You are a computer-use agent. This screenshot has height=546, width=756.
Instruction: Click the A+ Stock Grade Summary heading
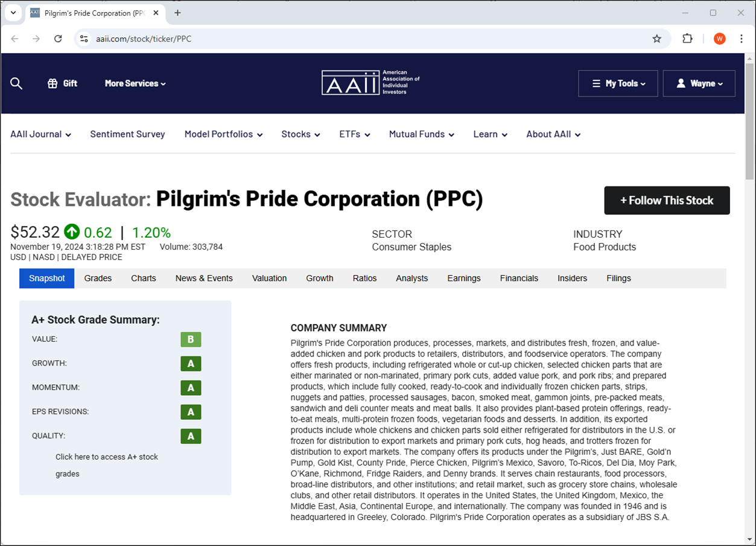[95, 320]
